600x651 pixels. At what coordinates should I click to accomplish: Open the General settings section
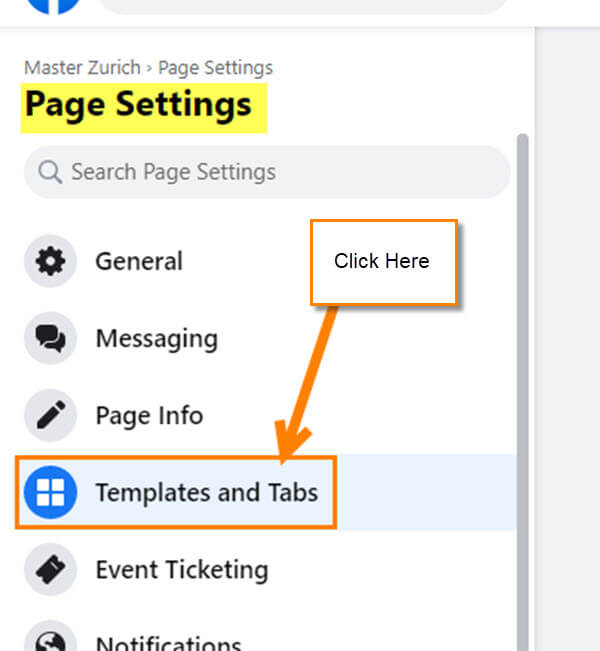click(266, 261)
